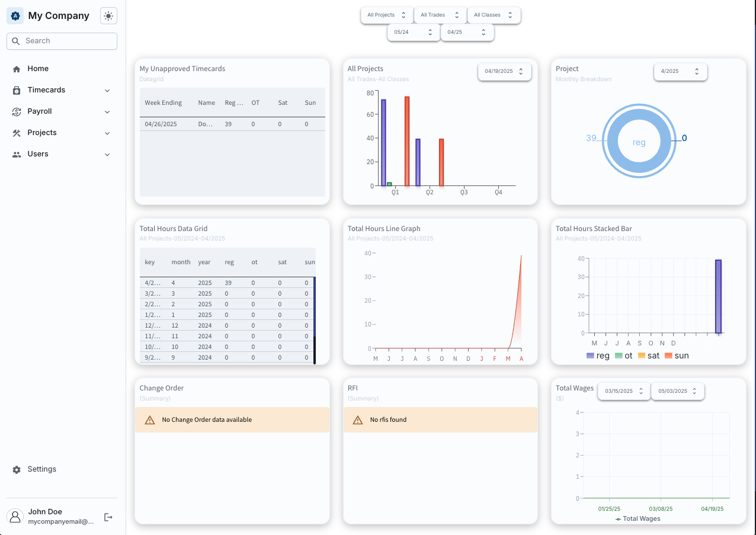
Task: Hide the reg series in stacked bar legend
Action: [598, 355]
